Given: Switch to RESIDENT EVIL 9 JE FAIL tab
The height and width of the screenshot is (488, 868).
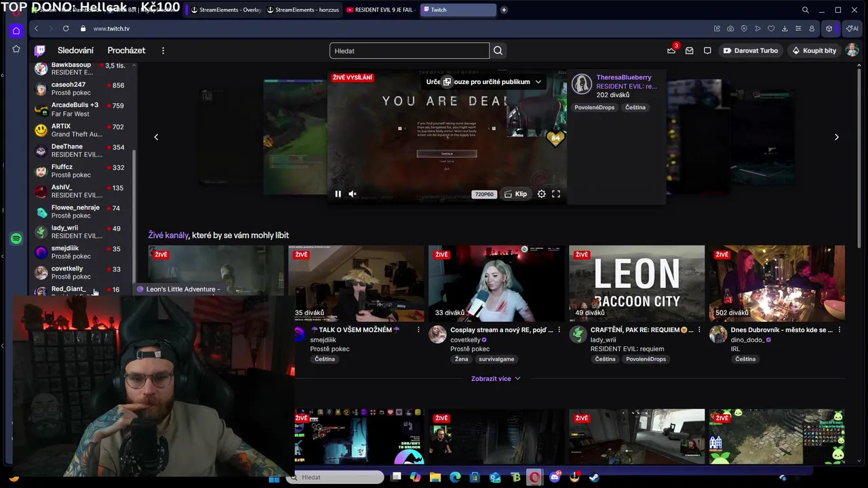Looking at the screenshot, I should (380, 9).
